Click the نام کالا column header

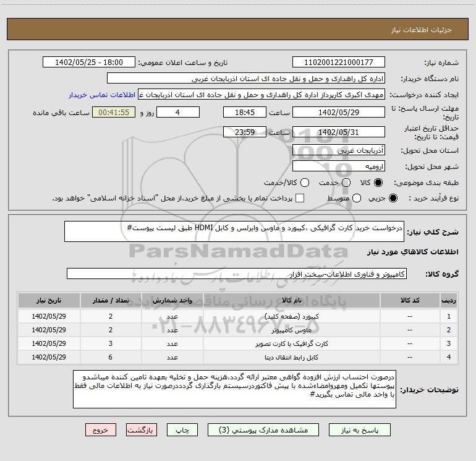coord(291,300)
